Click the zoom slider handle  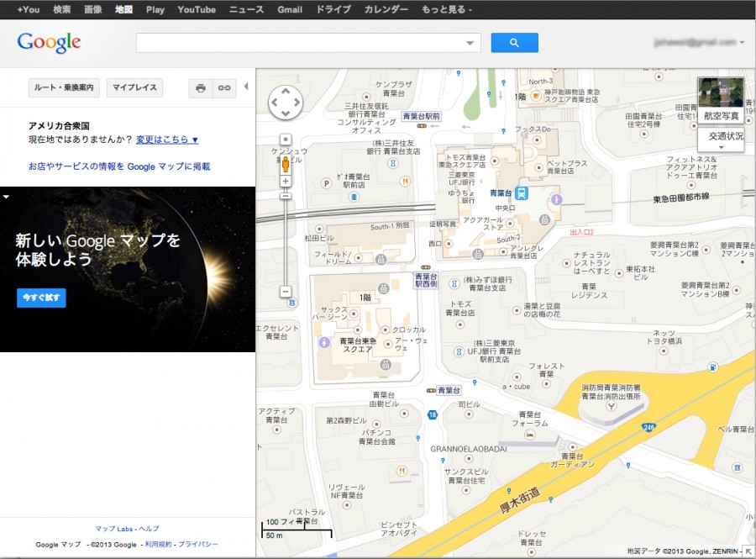point(286,196)
